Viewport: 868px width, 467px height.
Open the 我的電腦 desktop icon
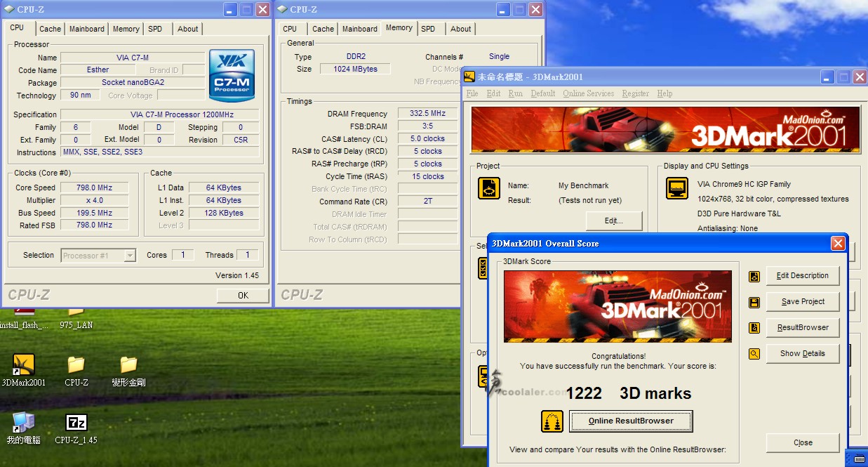pyautogui.click(x=24, y=422)
